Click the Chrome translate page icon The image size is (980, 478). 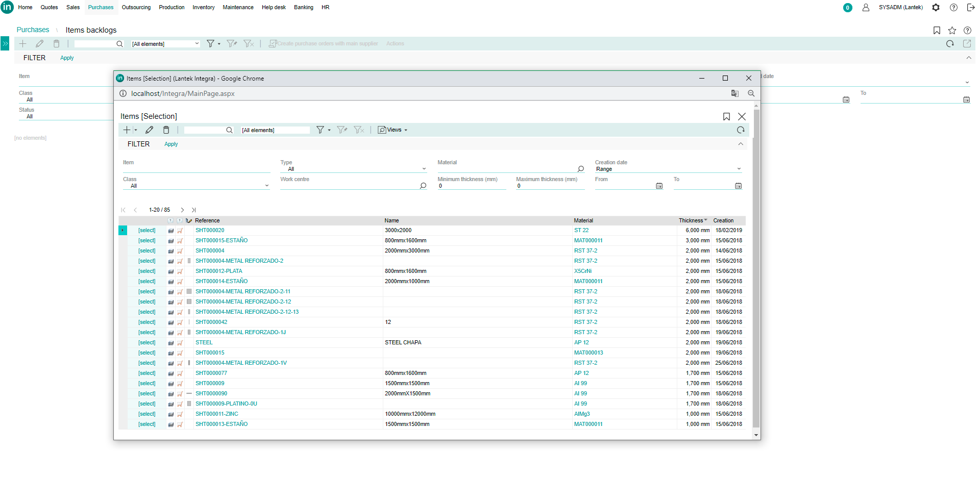pyautogui.click(x=734, y=93)
